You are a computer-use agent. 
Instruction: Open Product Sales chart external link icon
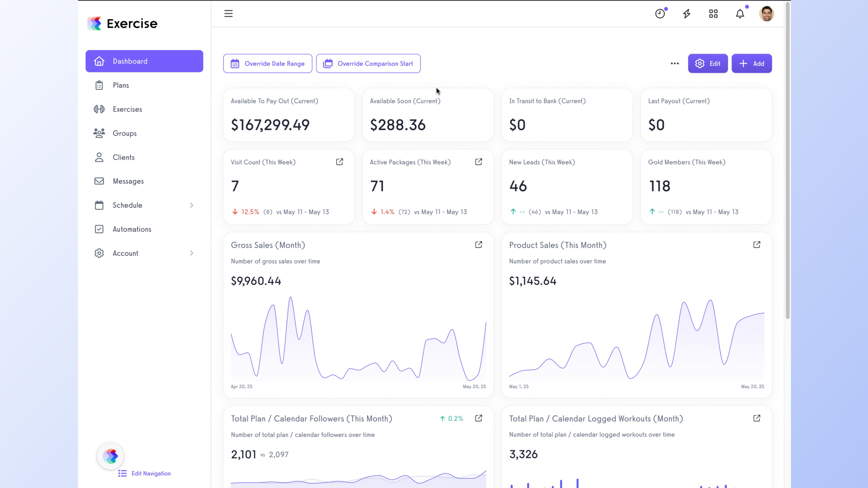[757, 245]
